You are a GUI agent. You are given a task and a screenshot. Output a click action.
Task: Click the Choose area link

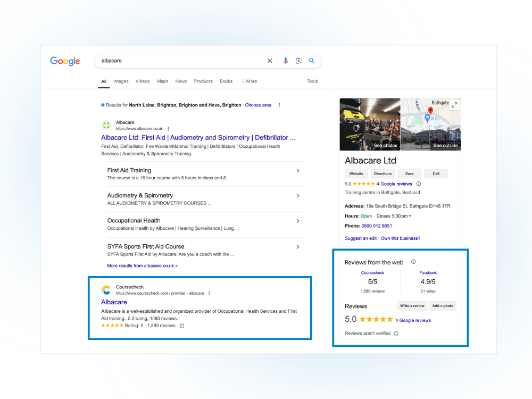(x=258, y=105)
